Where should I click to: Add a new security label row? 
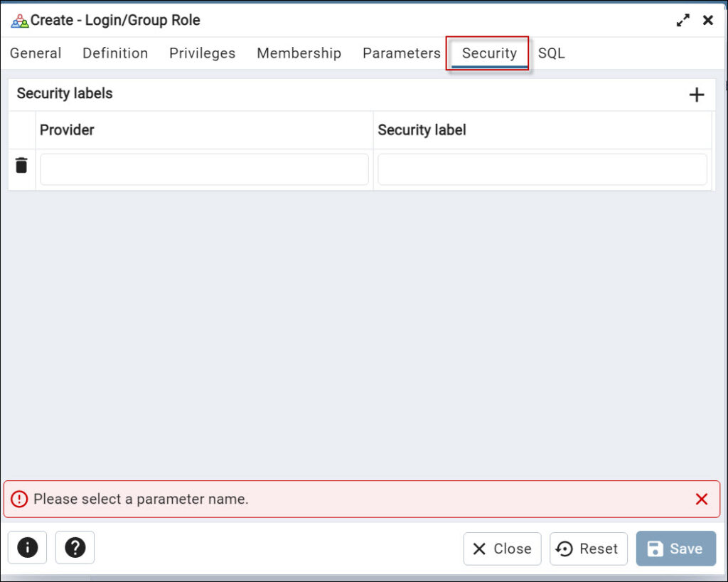(x=697, y=94)
